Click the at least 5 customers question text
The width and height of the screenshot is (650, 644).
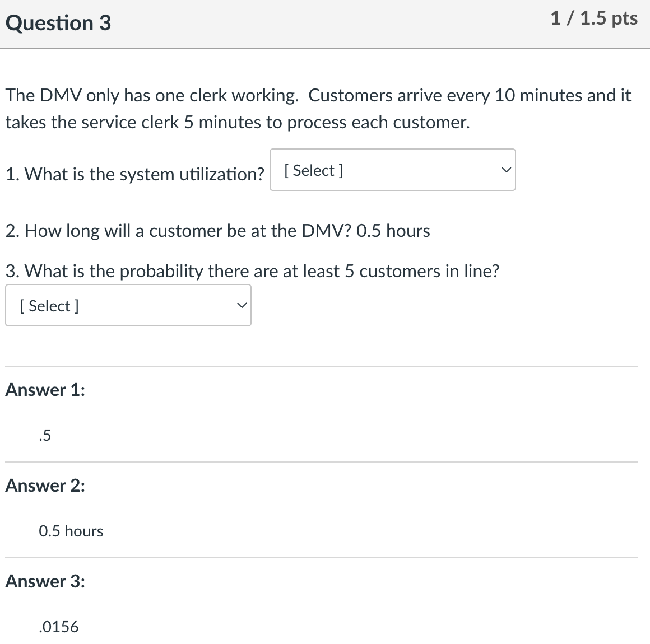252,271
